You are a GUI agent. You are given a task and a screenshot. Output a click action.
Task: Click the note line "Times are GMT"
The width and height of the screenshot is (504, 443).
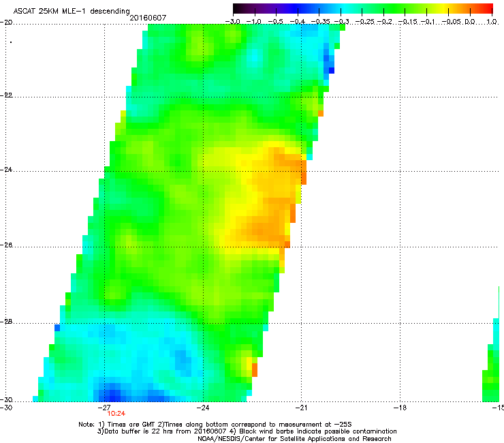coord(215,425)
